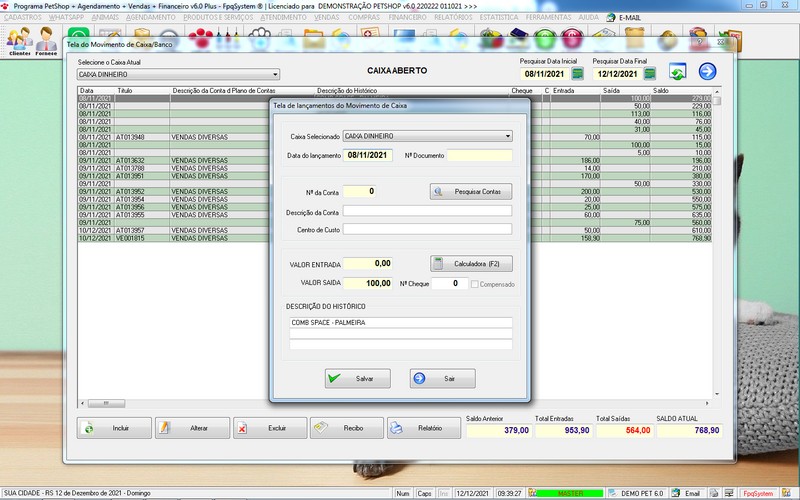Open the AGENDAMENTO menu
The image size is (800, 500).
coord(151,17)
